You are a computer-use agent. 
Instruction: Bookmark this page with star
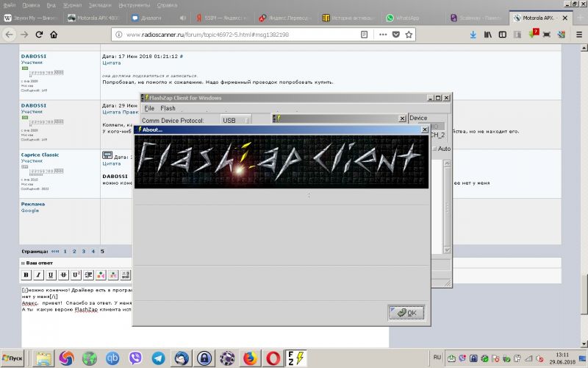tap(409, 35)
